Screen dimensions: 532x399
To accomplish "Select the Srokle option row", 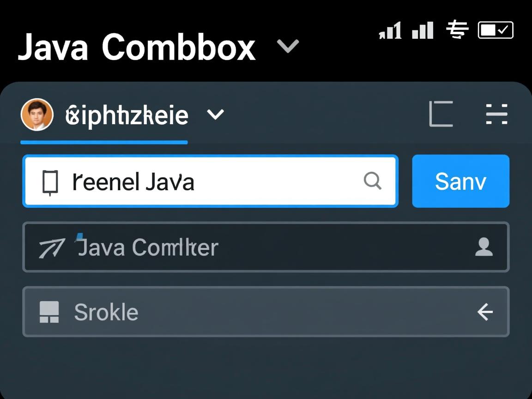I will click(266, 312).
